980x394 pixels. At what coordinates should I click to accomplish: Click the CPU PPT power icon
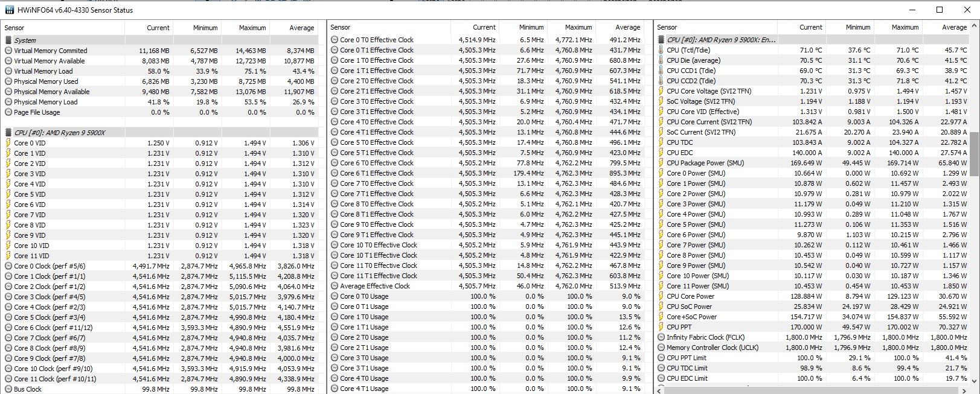click(x=661, y=327)
